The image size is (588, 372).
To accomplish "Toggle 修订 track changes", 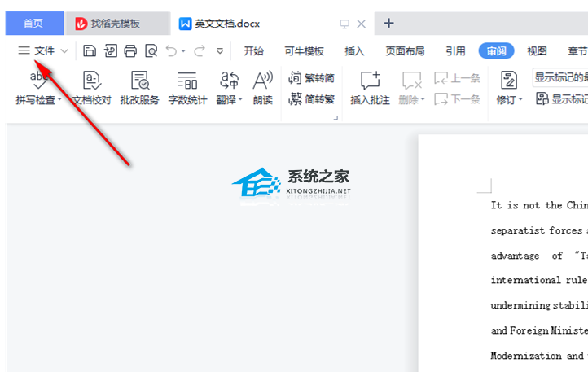I will point(509,81).
